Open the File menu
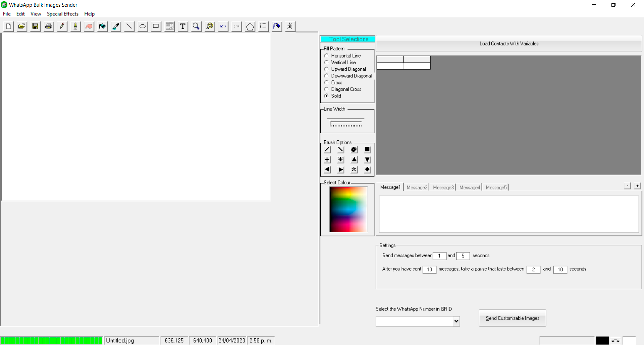Viewport: 644px width, 345px height. pos(7,14)
